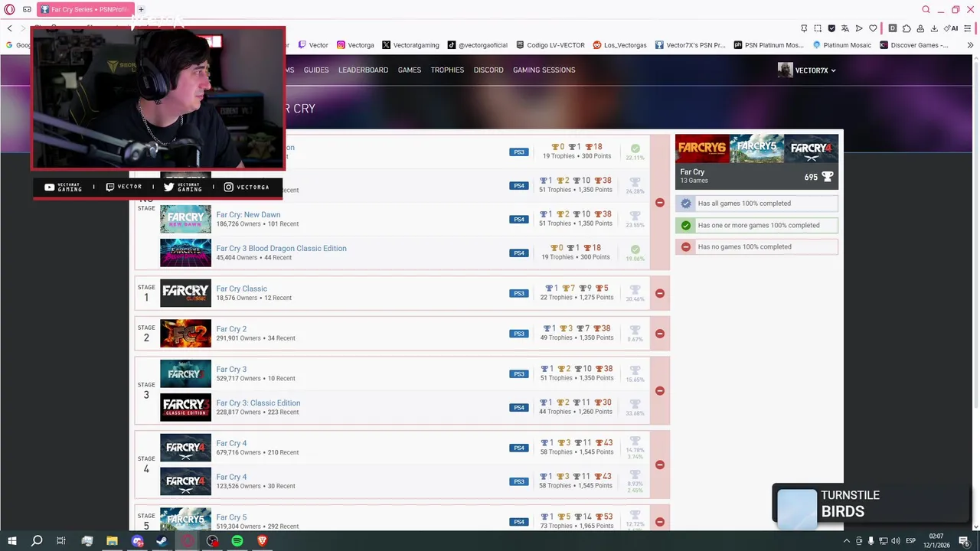Open the TROPHIES menu item
980x551 pixels.
tap(447, 70)
